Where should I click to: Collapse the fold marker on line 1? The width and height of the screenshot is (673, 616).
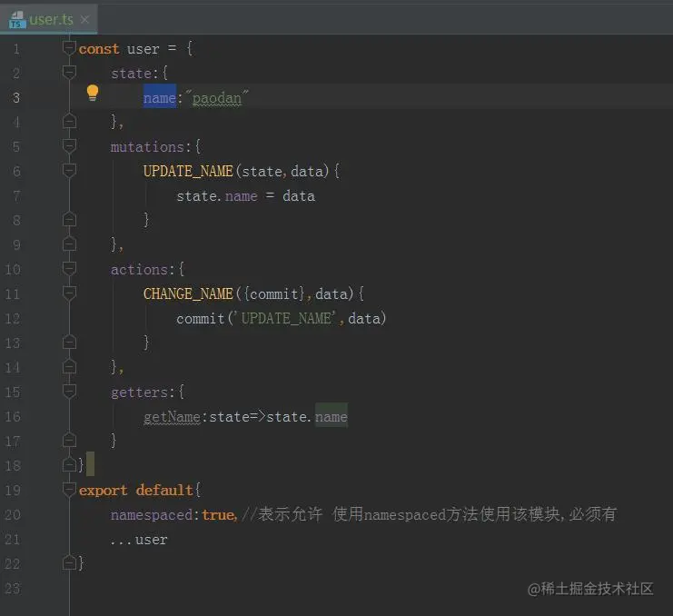tap(69, 48)
